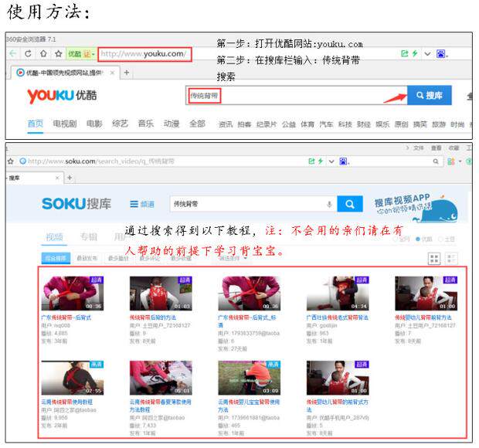Click the back arrow in the 360 browser toolbar
Screen dimensions: 479x448
(x=12, y=54)
